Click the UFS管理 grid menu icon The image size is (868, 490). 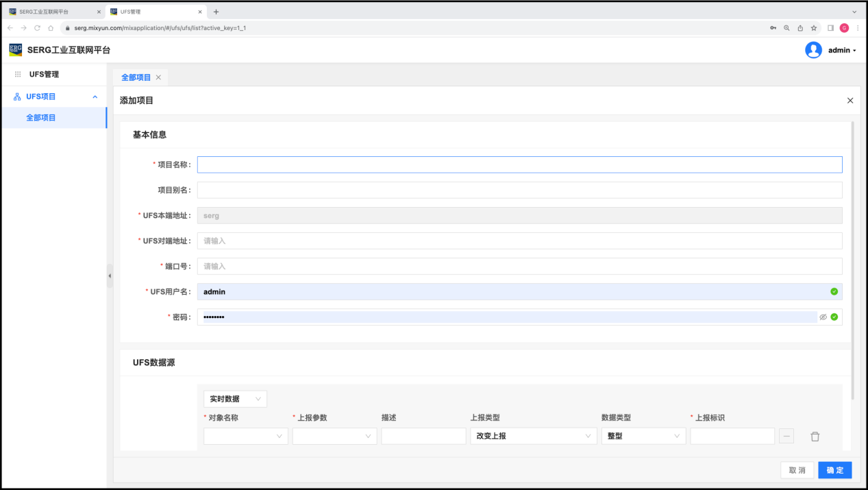tap(18, 74)
